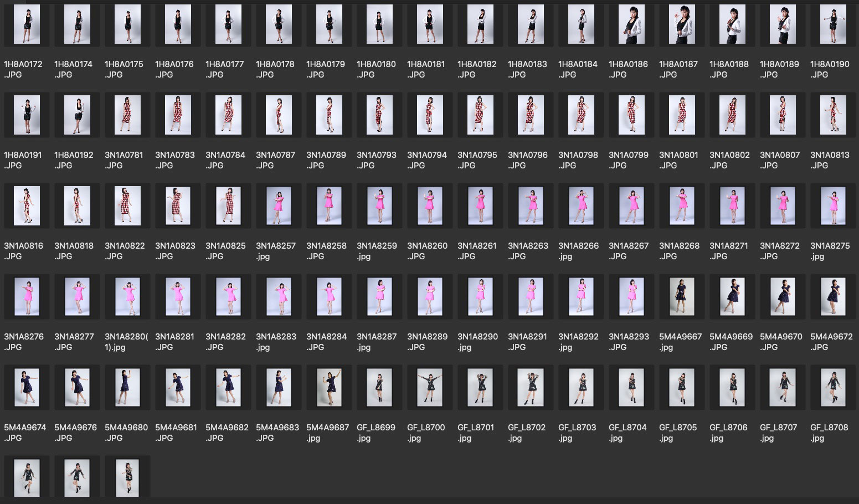Click the file name 3N1A8277.JPG
Image resolution: width=859 pixels, height=504 pixels.
[74, 342]
